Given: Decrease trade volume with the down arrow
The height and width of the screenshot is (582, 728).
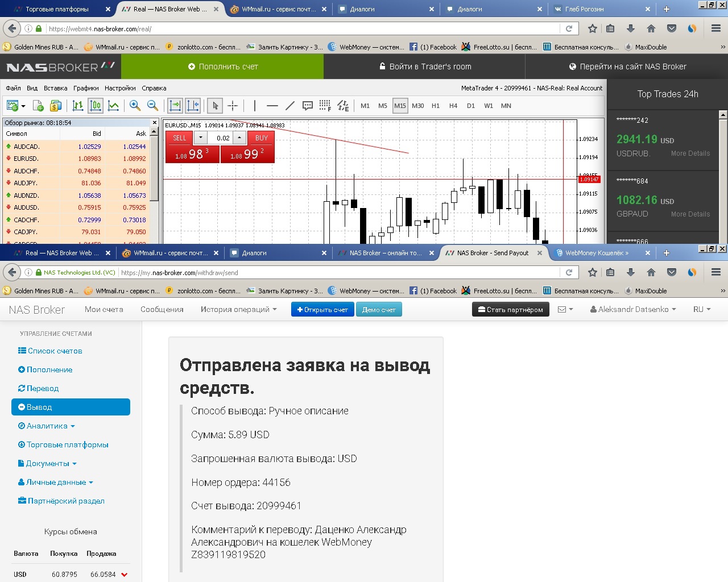Looking at the screenshot, I should click(201, 138).
